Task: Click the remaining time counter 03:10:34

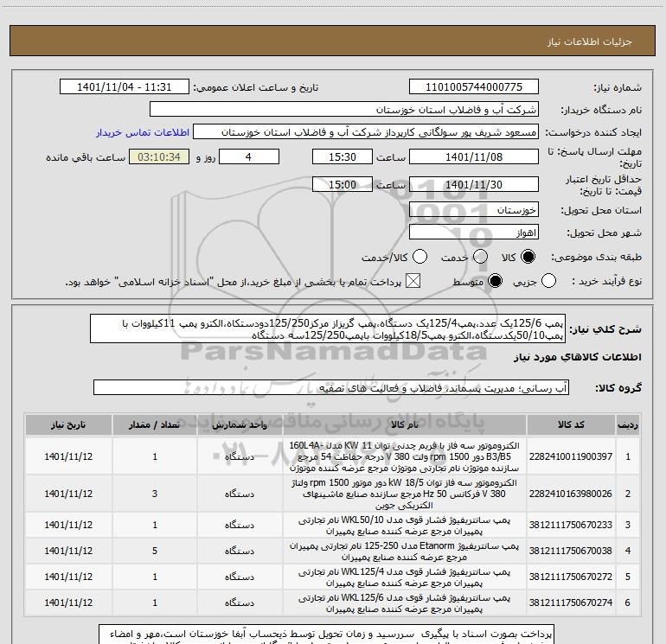Action: 159,157
